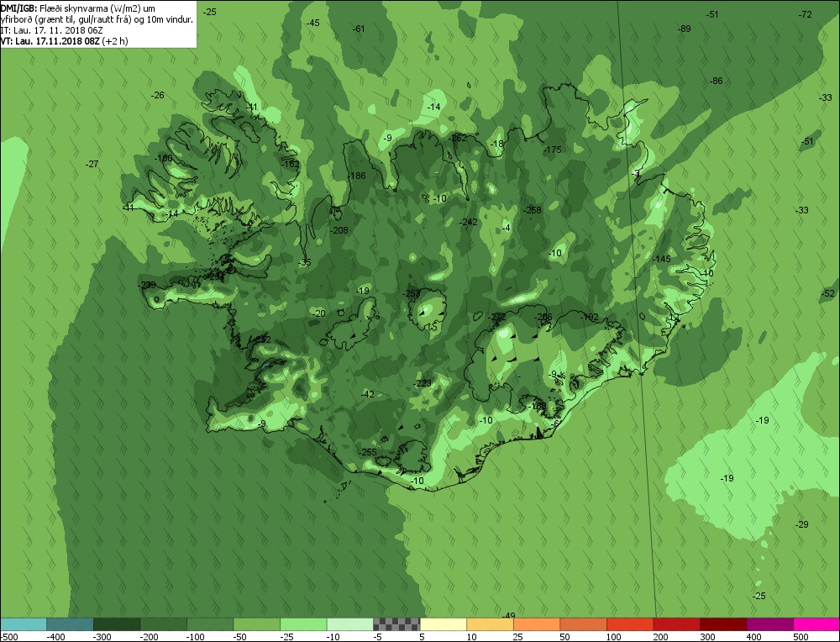Select the '-45' flux value on the map

[x=312, y=23]
